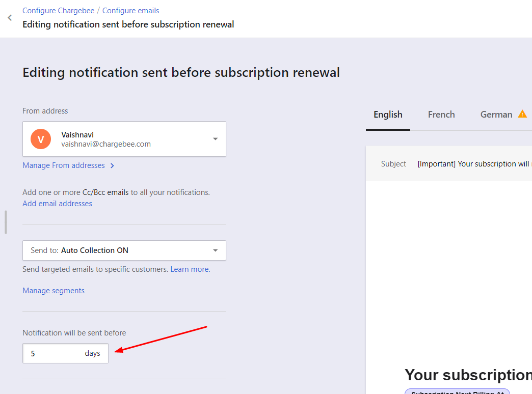
Task: Click the orange V avatar icon
Action: [41, 139]
